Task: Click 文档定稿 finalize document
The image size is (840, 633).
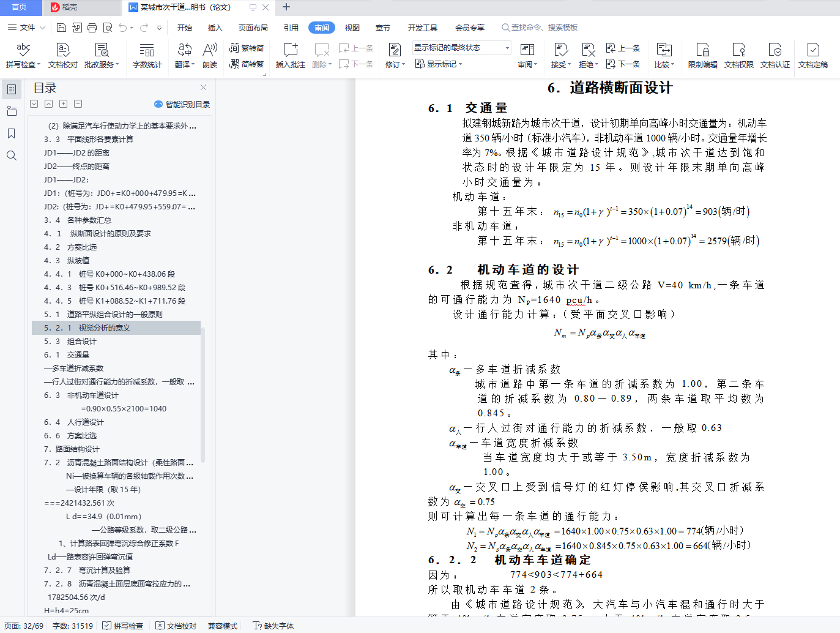Action: tap(813, 55)
